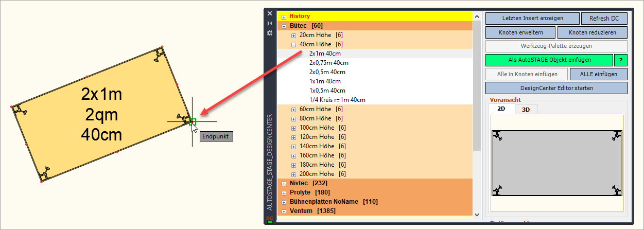Image resolution: width=644 pixels, height=230 pixels.
Task: Close the AutoSTAGE DesignCenter palette
Action: (269, 14)
